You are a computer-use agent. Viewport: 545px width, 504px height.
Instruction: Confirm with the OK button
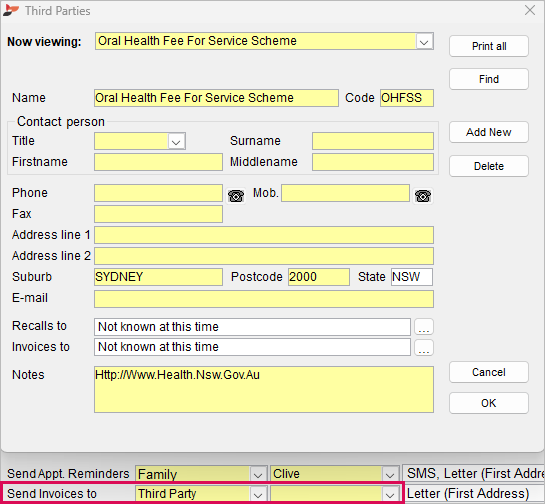pyautogui.click(x=489, y=403)
